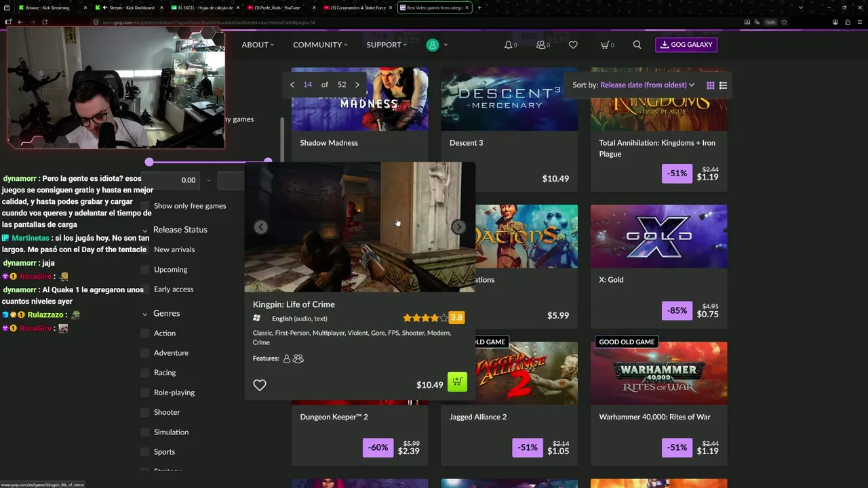Open the Descent 3 game title
868x488 pixels.
467,143
